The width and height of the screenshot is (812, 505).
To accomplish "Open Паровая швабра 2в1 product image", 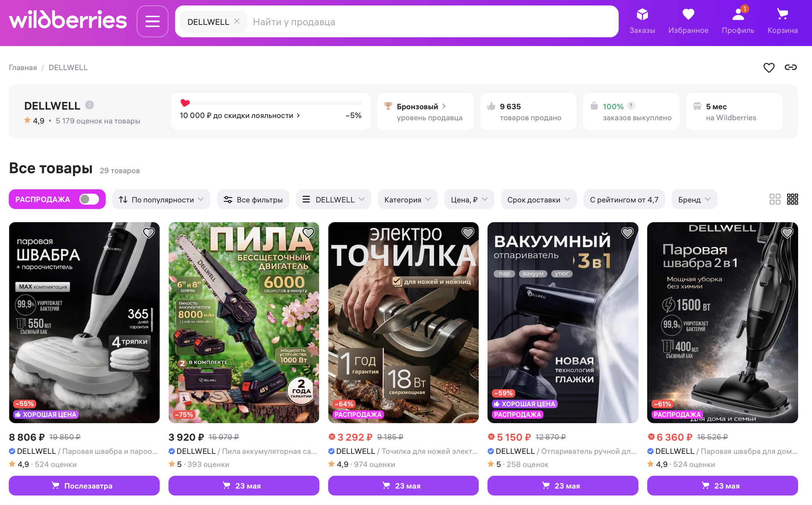I will [722, 323].
